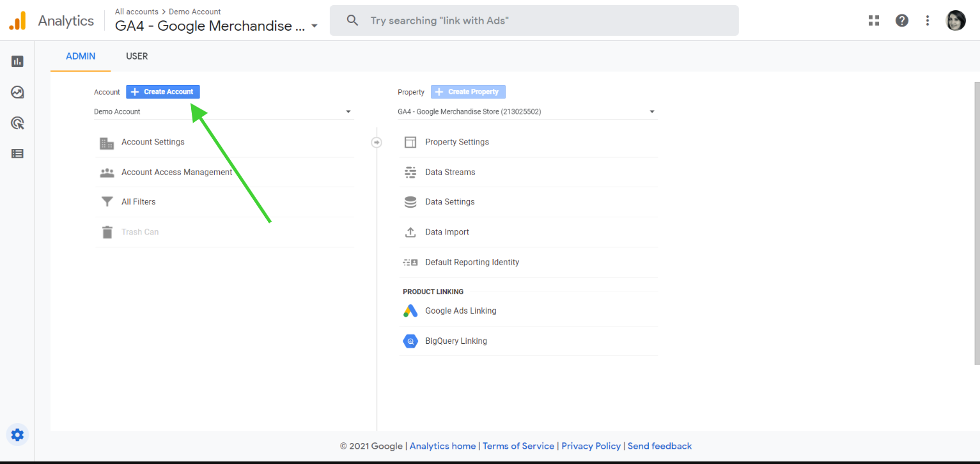Click the Data Settings database icon
This screenshot has height=464, width=980.
click(x=410, y=202)
